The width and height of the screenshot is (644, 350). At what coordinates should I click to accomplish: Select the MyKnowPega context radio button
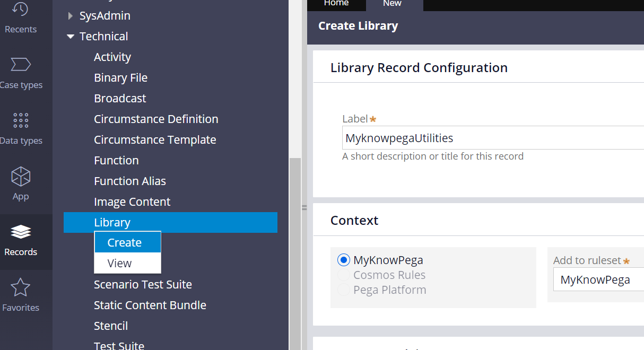pos(343,260)
